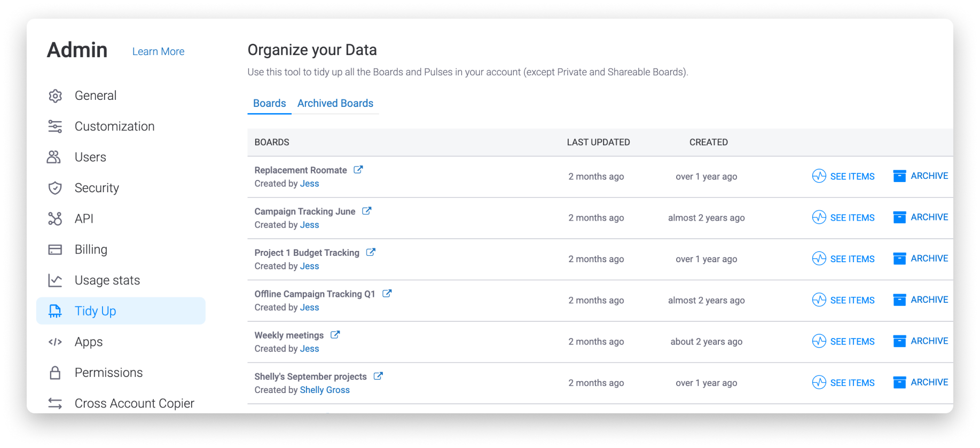This screenshot has width=980, height=448.
Task: Click archive box icon for Shelly's September projects
Action: point(899,382)
